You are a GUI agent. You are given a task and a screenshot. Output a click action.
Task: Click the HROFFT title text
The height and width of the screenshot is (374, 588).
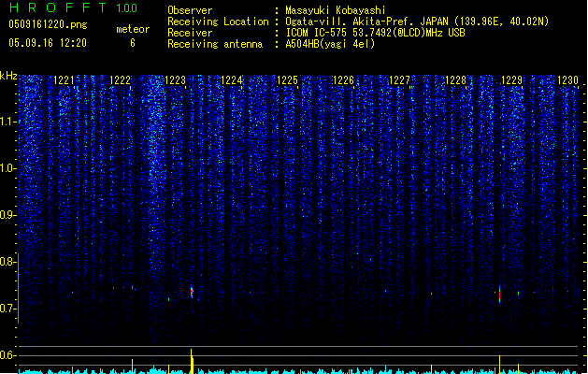(x=58, y=7)
